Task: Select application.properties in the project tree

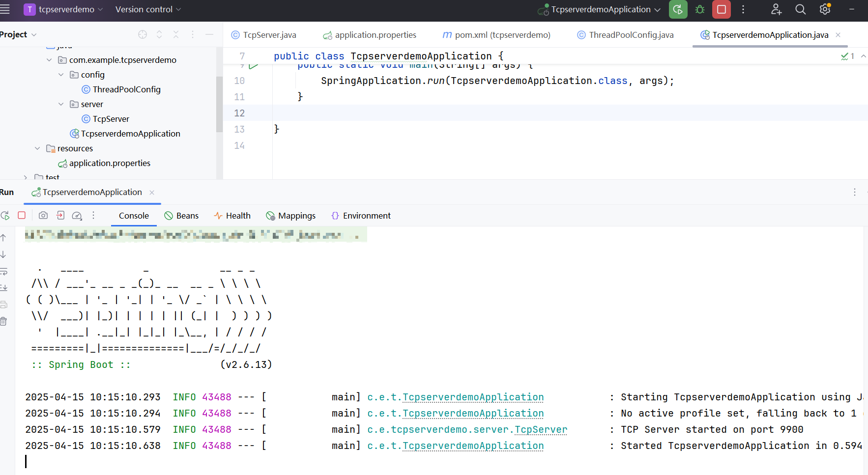Action: pos(110,163)
